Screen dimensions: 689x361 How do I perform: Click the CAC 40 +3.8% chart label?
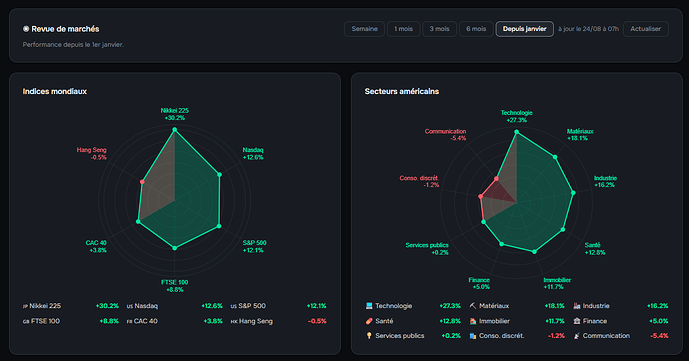(x=96, y=246)
